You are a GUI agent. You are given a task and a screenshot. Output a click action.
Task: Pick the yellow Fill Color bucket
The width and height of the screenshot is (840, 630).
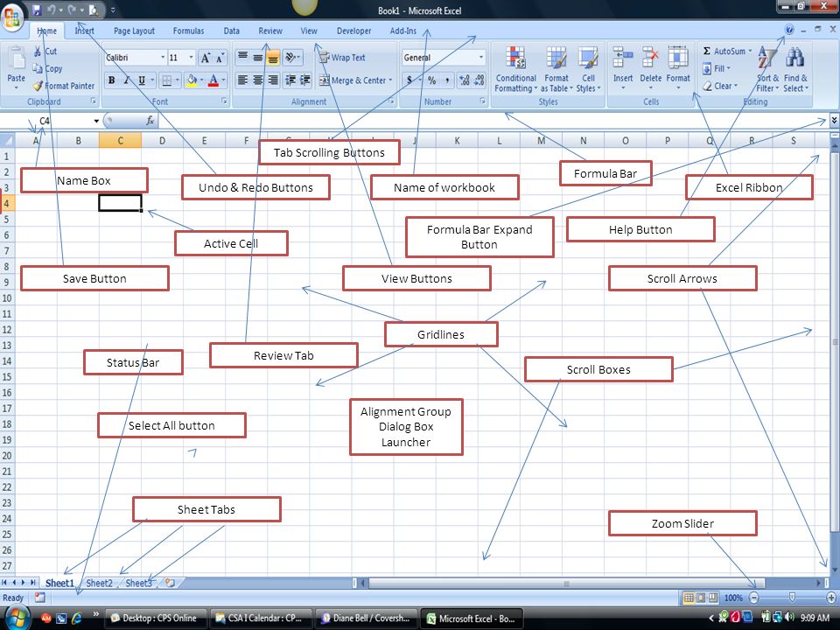click(x=192, y=80)
